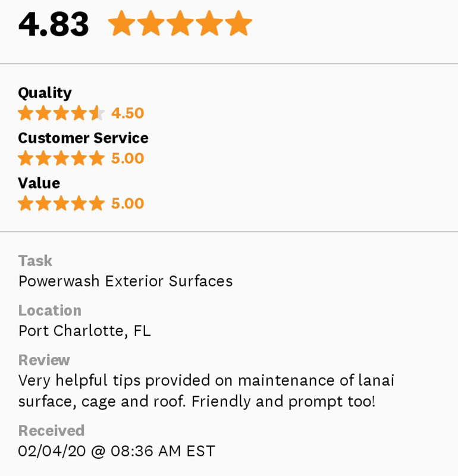
Task: Click the first large overall rating star
Action: click(x=122, y=24)
